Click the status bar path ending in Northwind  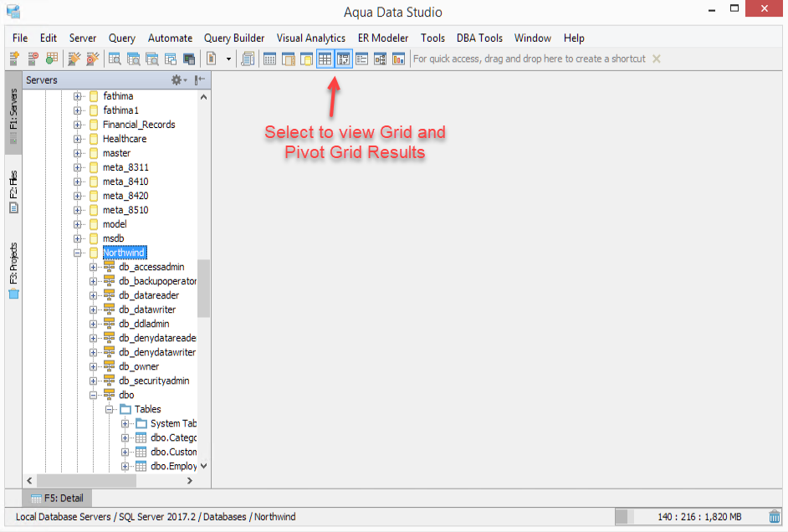tap(156, 517)
